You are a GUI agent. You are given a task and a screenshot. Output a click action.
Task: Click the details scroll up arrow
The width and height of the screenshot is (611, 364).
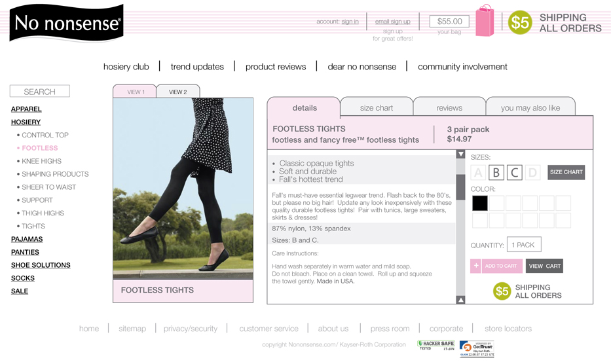click(x=460, y=300)
